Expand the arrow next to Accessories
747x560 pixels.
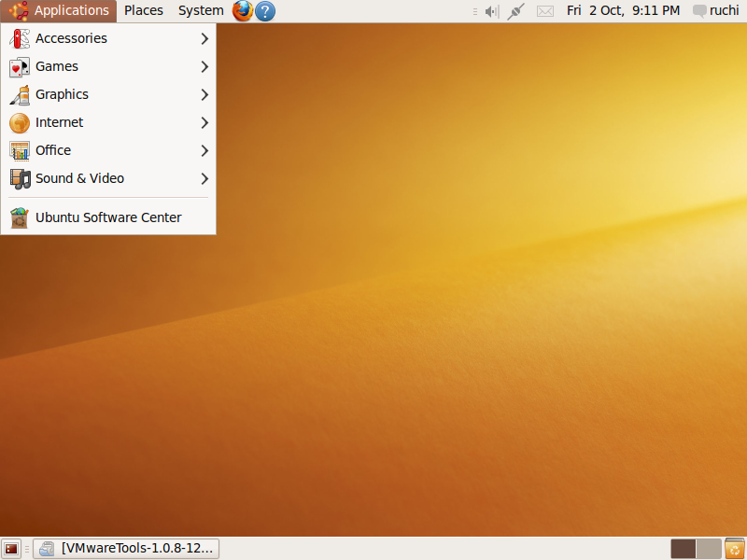(x=204, y=38)
